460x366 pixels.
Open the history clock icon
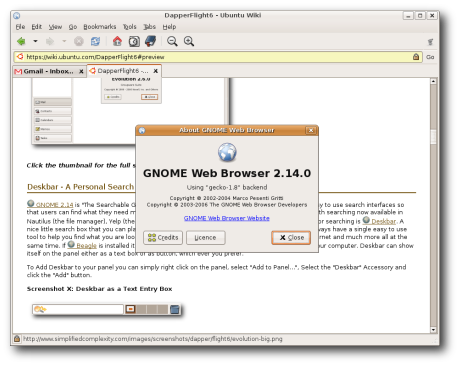click(134, 41)
